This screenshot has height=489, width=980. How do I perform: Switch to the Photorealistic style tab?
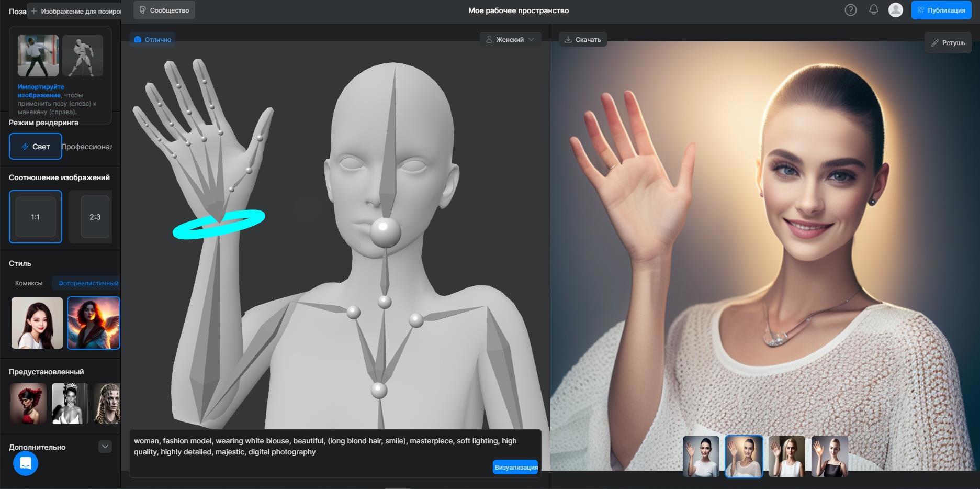click(x=87, y=283)
